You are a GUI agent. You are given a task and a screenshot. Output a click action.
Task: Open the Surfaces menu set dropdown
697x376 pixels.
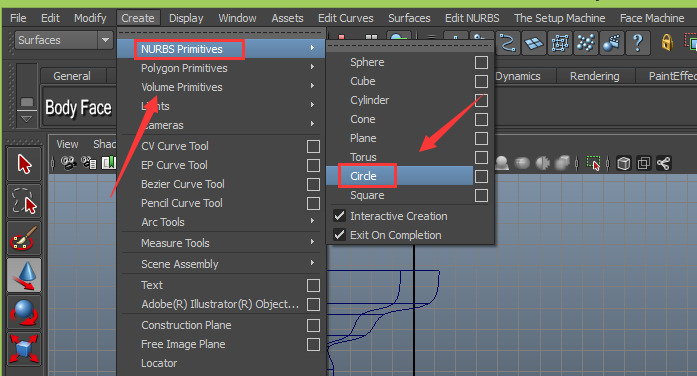pos(63,40)
